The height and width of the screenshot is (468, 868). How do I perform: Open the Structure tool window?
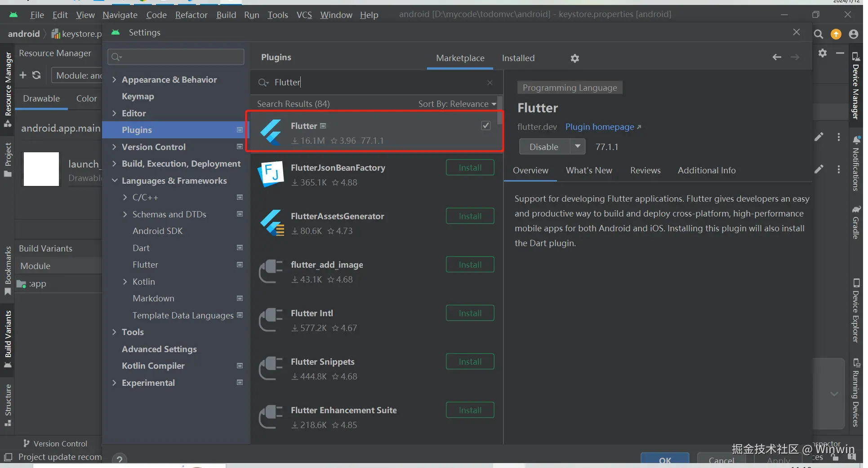point(8,405)
